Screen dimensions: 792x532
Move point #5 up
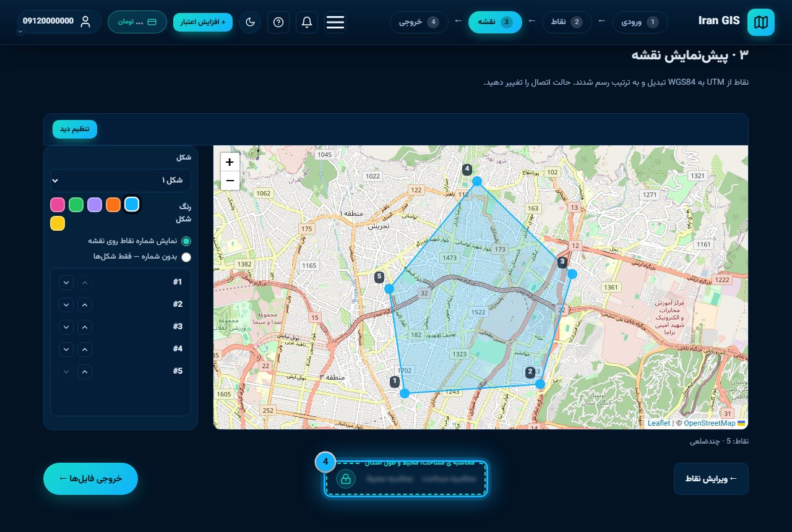point(85,372)
